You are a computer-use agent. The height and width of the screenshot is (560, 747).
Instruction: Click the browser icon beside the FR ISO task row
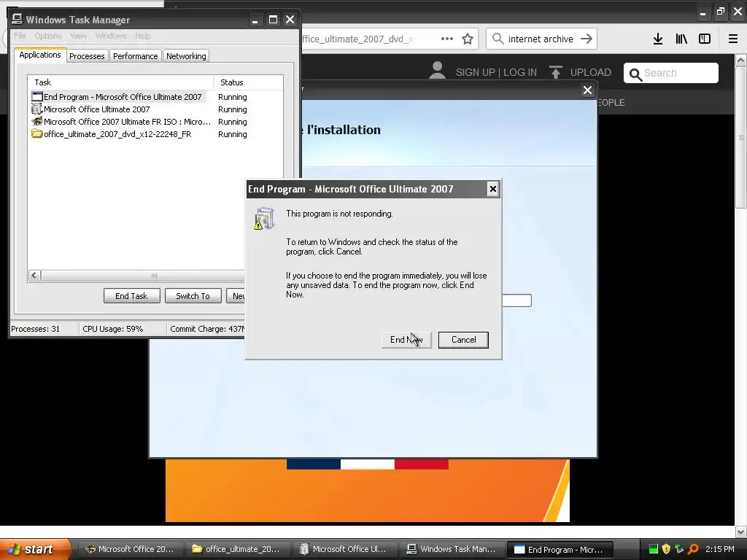(x=36, y=121)
